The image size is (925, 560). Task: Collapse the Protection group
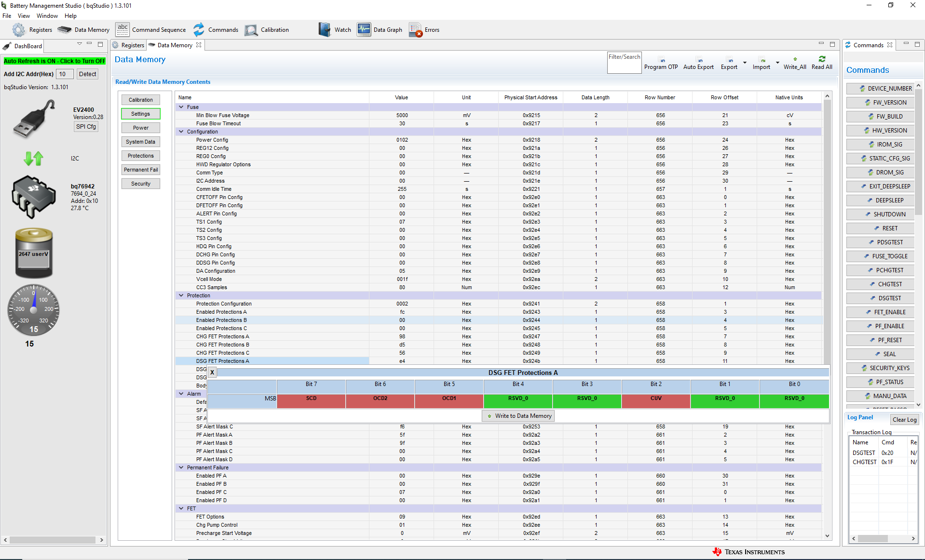[x=181, y=295]
